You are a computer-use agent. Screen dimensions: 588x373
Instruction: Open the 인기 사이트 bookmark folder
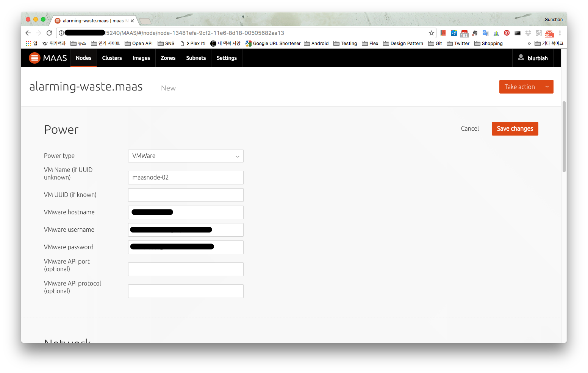point(105,43)
